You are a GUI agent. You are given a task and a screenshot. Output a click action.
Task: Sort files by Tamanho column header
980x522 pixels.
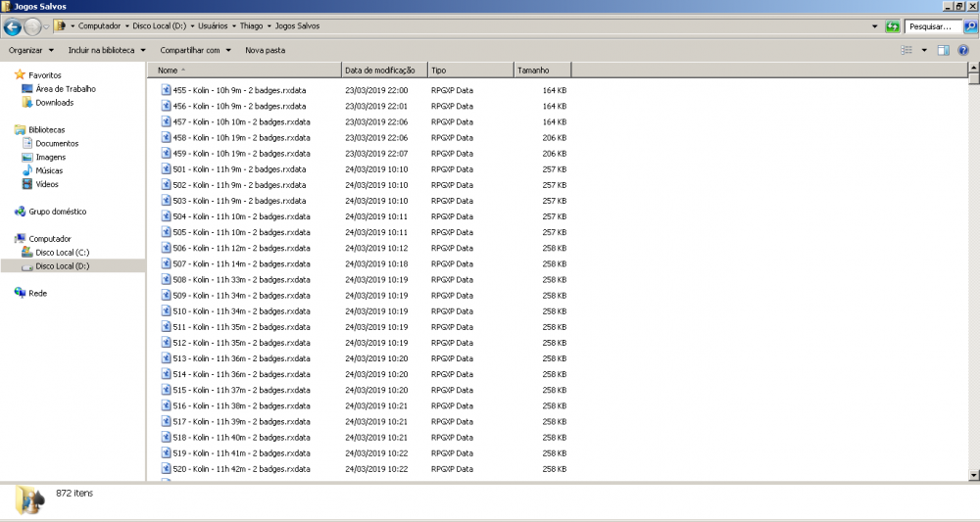(534, 71)
